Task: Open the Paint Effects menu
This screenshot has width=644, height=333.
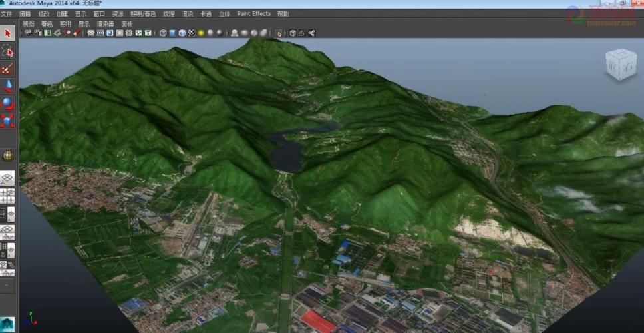Action: click(253, 13)
